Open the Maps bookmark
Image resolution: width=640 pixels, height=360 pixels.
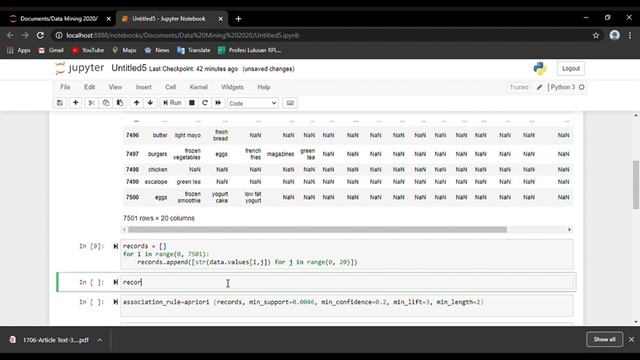[124, 50]
